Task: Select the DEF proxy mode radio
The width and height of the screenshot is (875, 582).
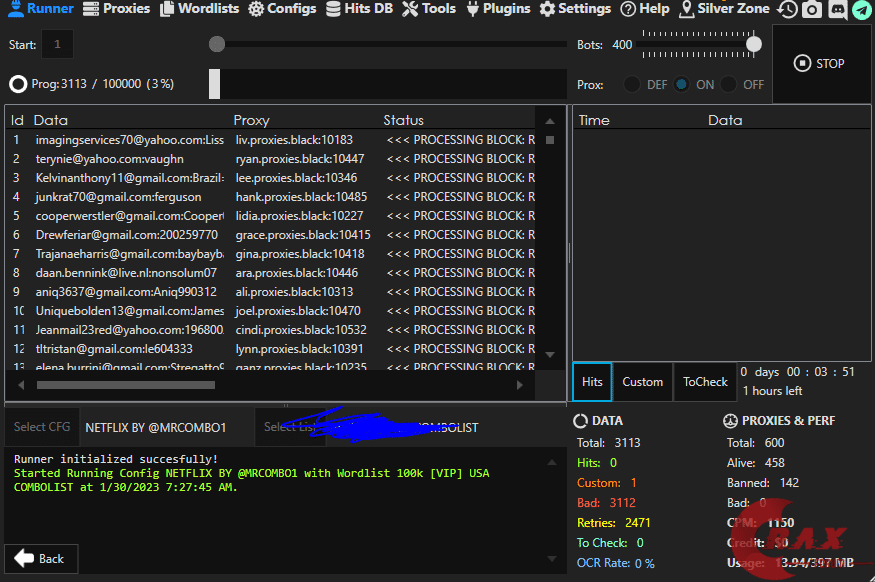Action: [632, 85]
